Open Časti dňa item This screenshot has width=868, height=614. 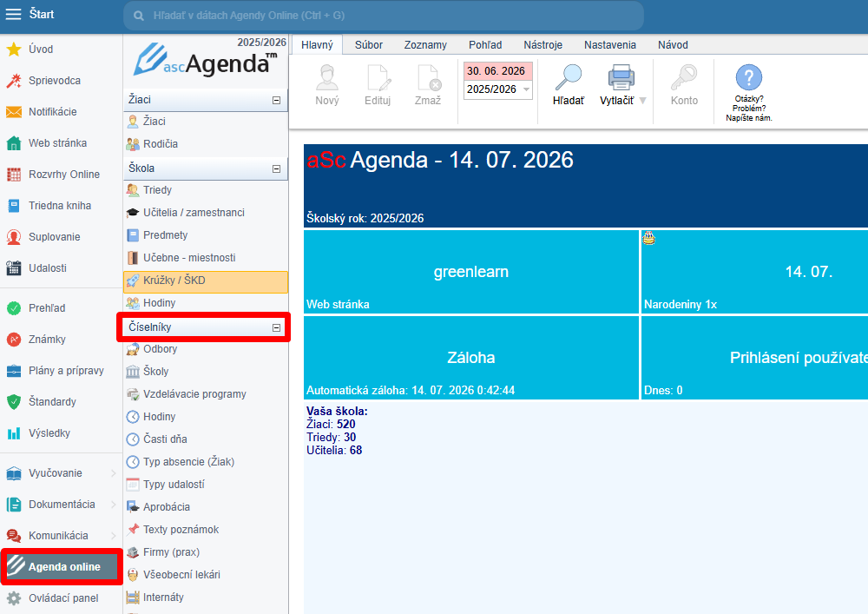click(206, 439)
